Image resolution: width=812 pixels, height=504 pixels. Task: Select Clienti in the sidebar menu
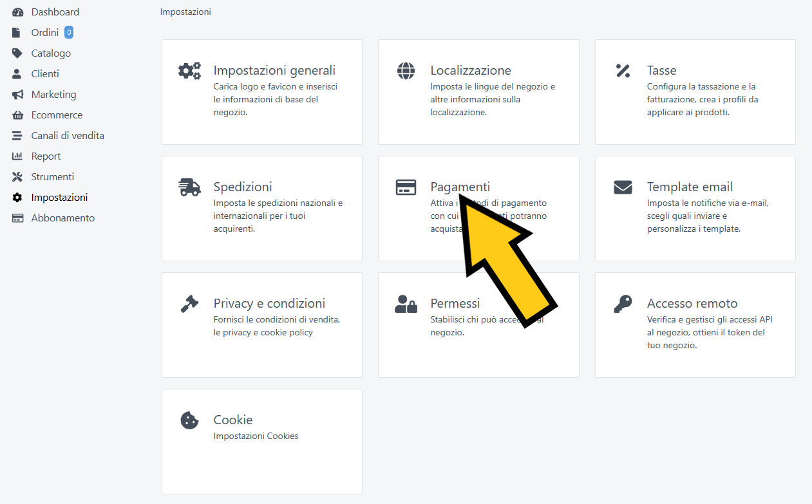pos(45,74)
